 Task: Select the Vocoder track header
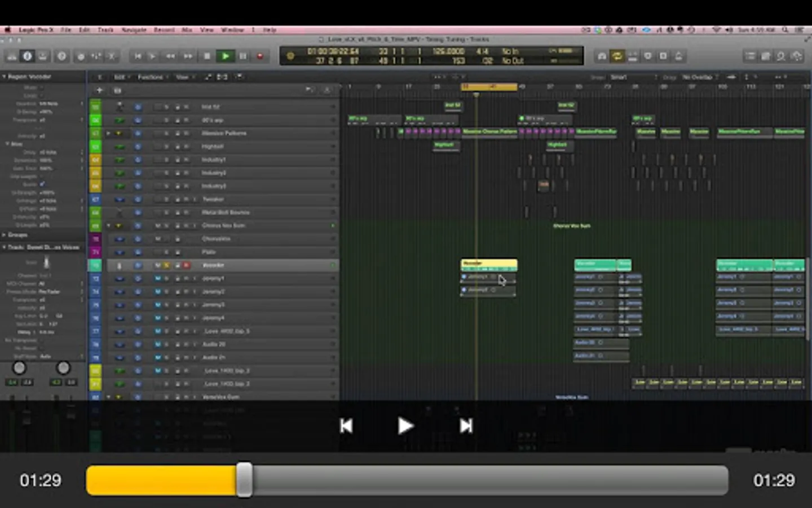(x=214, y=265)
